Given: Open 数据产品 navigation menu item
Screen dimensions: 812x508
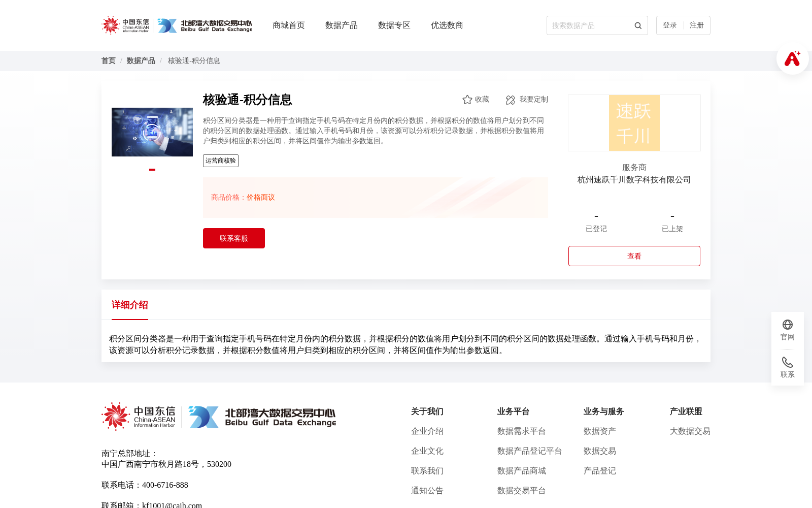Looking at the screenshot, I should [x=342, y=25].
